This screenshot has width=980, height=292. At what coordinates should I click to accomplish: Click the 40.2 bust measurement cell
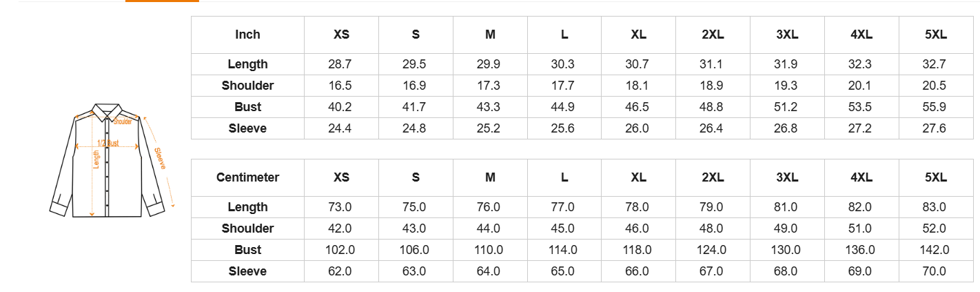(341, 107)
